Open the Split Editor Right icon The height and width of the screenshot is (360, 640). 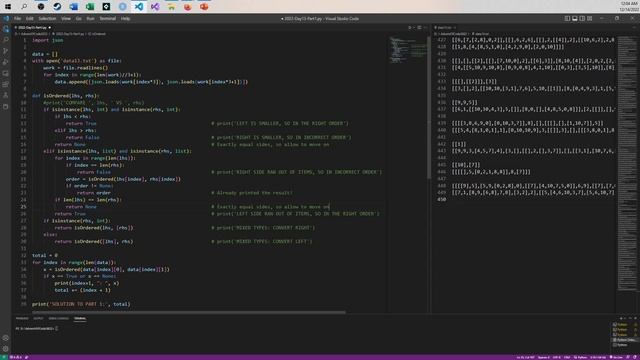419,28
